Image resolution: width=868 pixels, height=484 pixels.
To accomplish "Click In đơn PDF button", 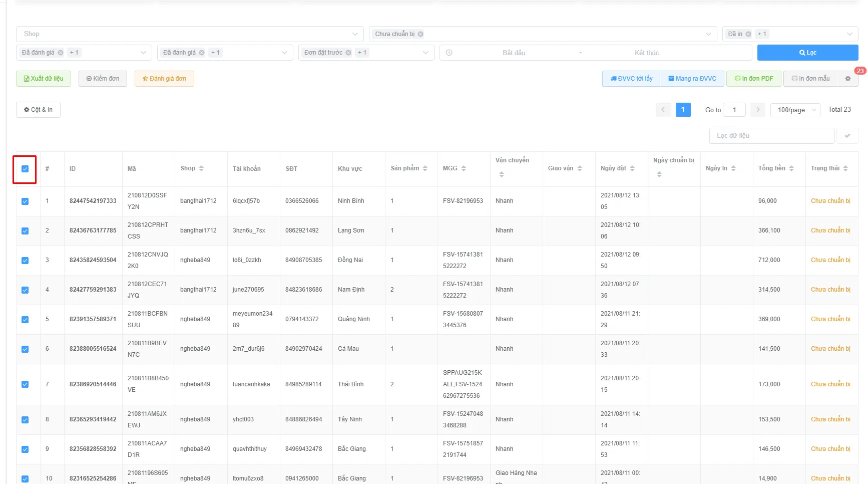I will (x=753, y=79).
